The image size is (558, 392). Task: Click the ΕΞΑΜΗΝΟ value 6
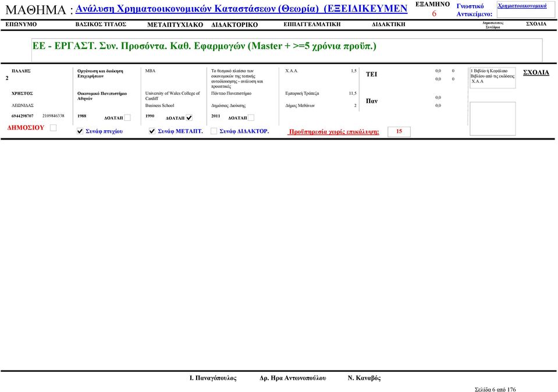tap(434, 13)
